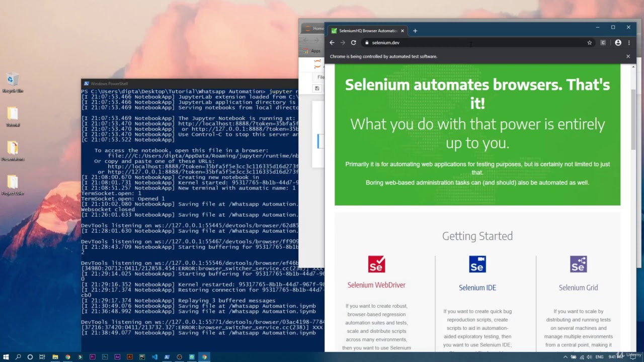
Task: Open PyCharm from the taskbar
Action: (x=142, y=357)
